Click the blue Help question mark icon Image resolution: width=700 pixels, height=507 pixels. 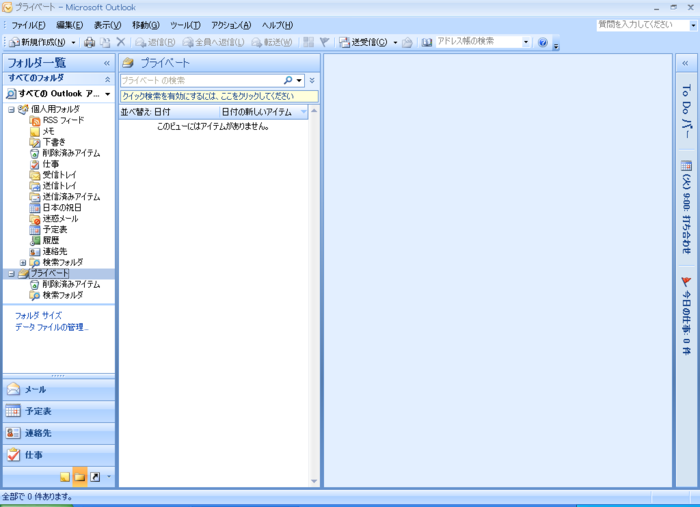coord(543,42)
